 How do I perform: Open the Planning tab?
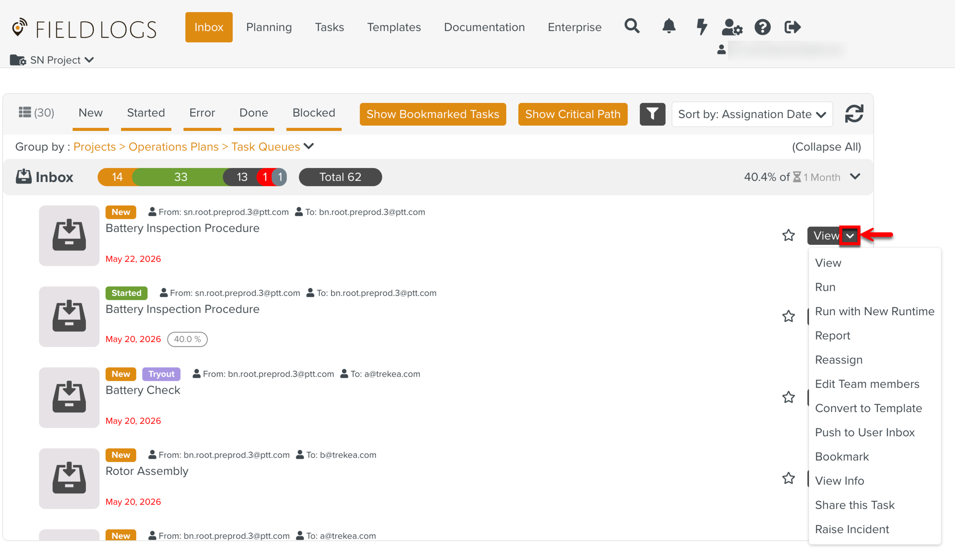point(269,27)
